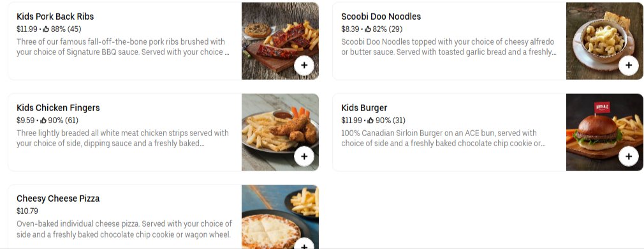Open the Kids Pork Back Ribs photo
Viewport: 644px width, 249px height.
280,41
